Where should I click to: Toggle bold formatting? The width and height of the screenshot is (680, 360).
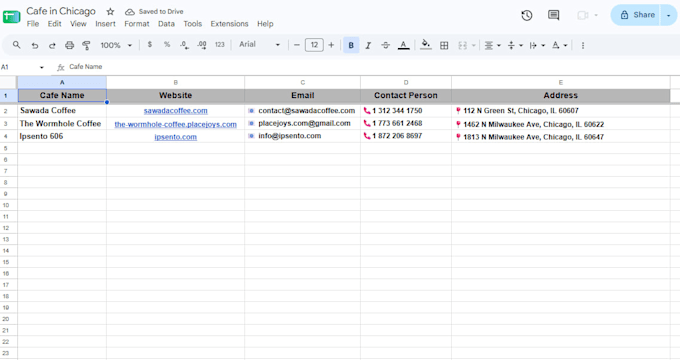[351, 45]
